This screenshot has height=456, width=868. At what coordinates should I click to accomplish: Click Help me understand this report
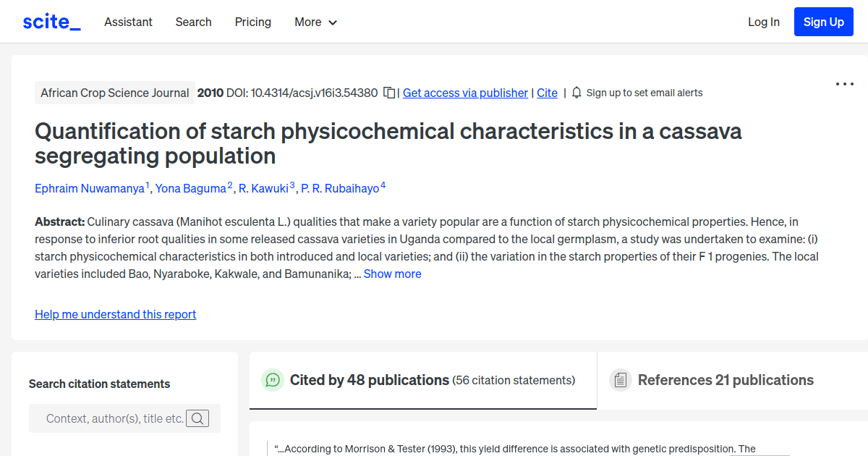coord(115,314)
